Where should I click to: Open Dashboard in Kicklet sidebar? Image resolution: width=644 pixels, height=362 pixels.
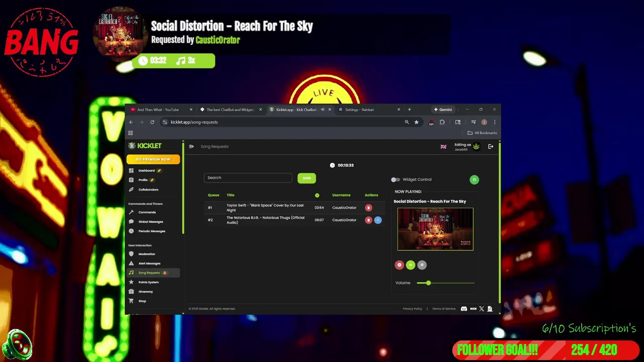click(x=146, y=170)
